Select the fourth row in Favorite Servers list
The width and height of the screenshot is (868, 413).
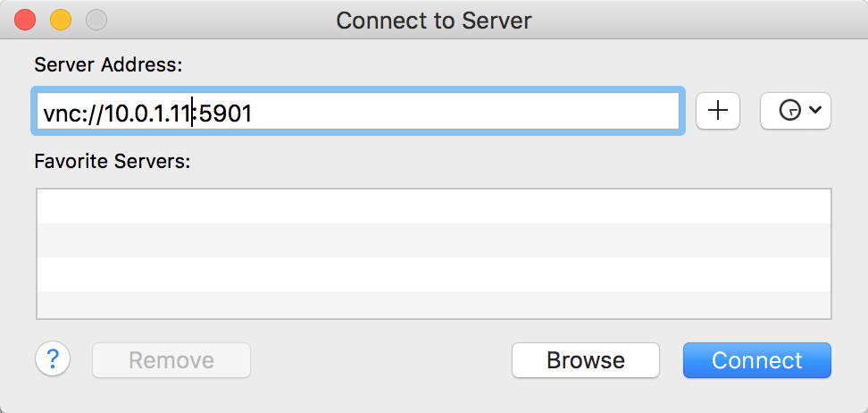(x=433, y=305)
